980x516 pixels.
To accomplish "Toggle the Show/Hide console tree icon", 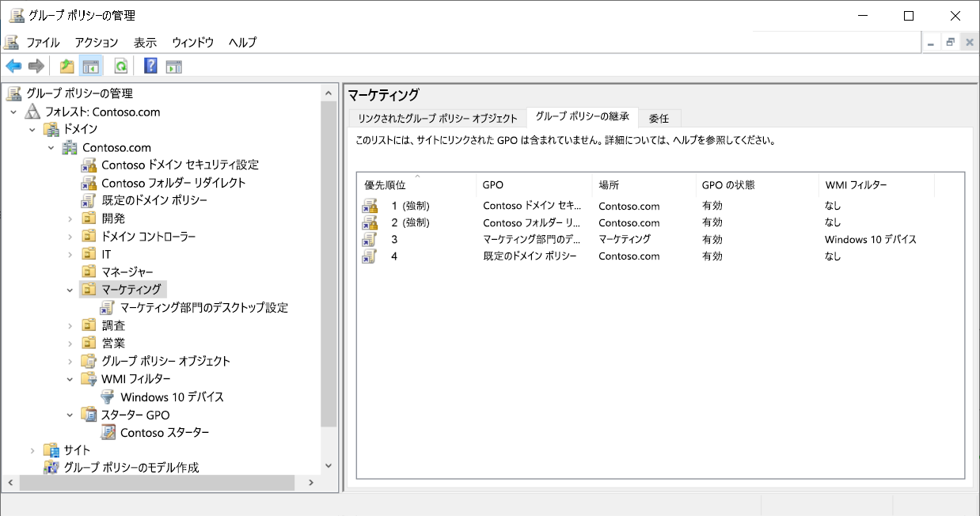I will tap(91, 66).
